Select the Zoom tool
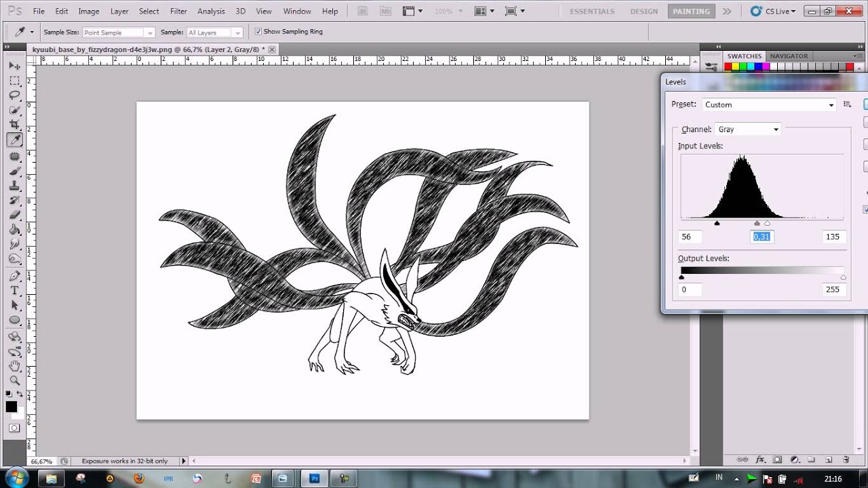The height and width of the screenshot is (488, 868). tap(14, 382)
